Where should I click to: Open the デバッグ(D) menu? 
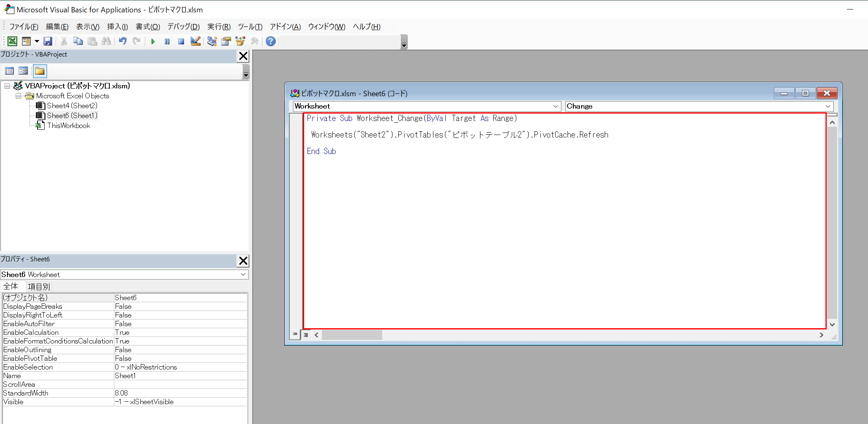point(183,27)
